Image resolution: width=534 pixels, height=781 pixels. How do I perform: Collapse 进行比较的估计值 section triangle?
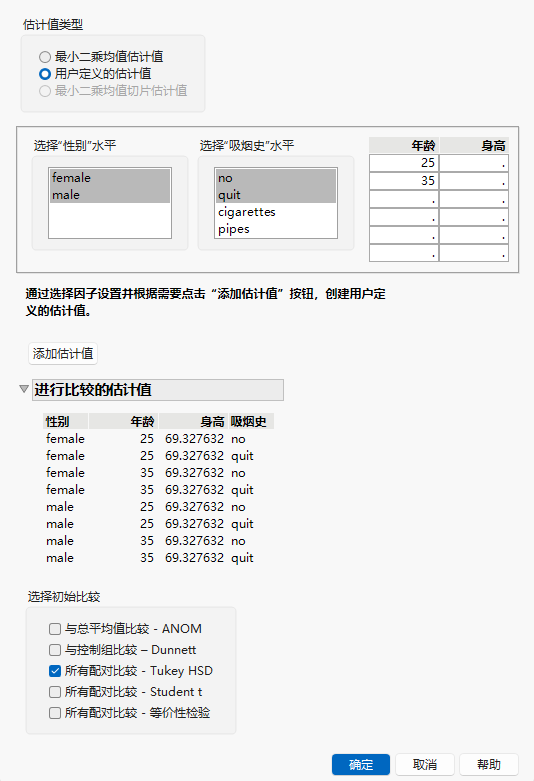click(23, 389)
